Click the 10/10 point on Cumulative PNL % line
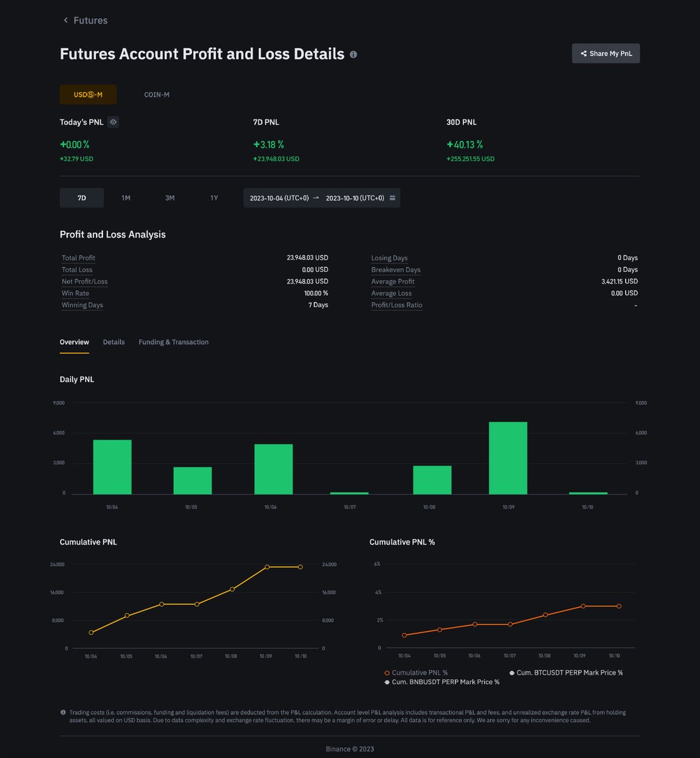The image size is (700, 758). (619, 606)
